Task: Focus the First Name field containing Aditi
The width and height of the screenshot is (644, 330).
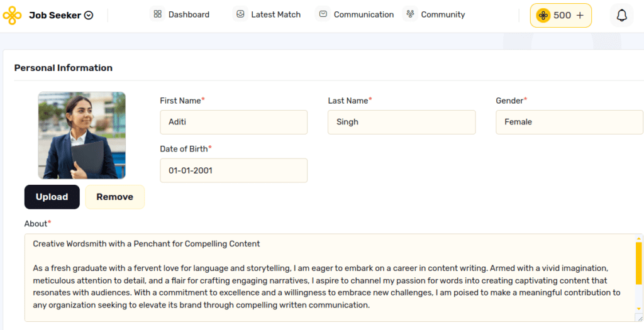Action: (x=233, y=122)
